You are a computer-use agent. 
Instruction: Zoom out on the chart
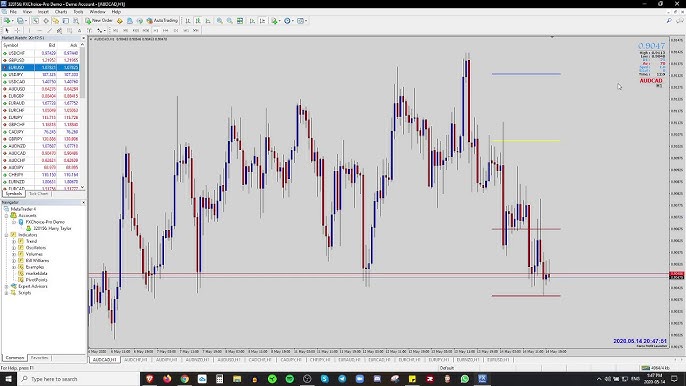tap(230, 21)
